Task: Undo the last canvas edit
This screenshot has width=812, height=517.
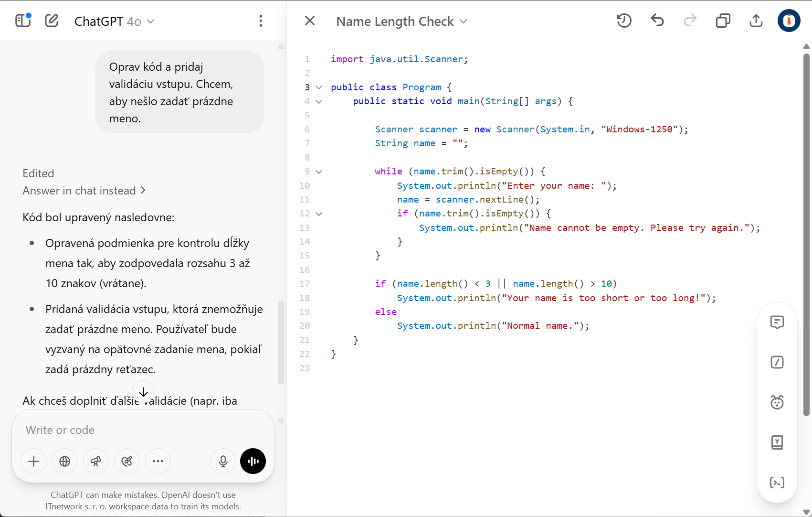Action: [x=657, y=21]
